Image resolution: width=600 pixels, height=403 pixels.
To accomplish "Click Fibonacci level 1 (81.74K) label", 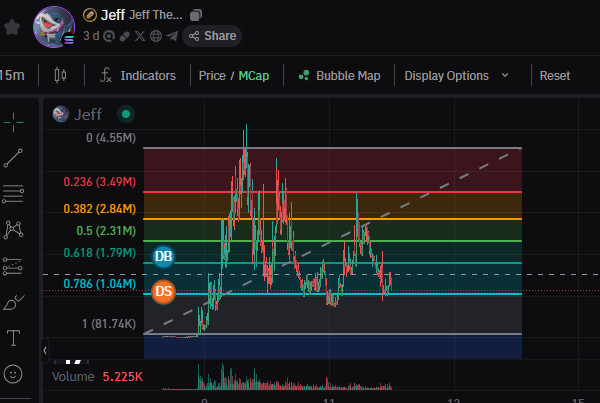I will [x=109, y=324].
